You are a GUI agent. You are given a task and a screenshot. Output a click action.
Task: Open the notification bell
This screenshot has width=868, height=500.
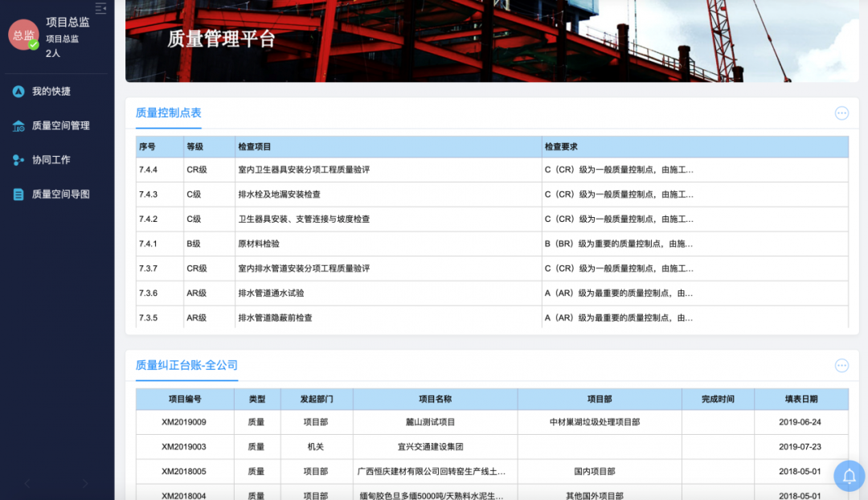tap(850, 476)
